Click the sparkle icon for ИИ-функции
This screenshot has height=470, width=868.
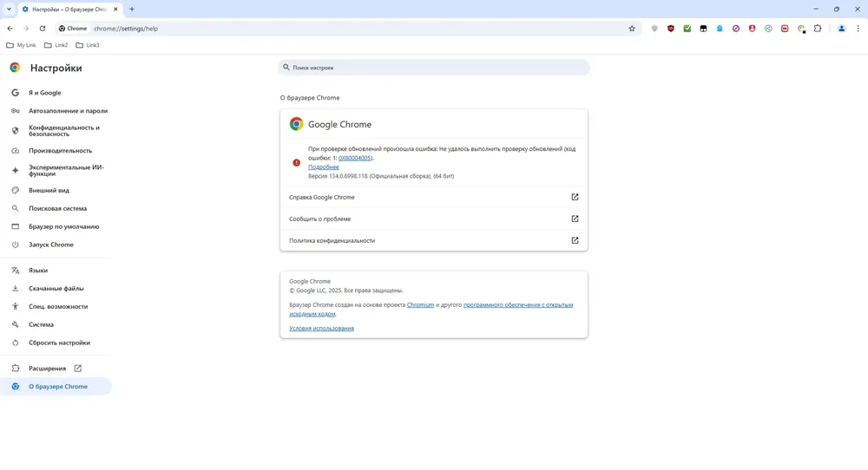pos(15,170)
